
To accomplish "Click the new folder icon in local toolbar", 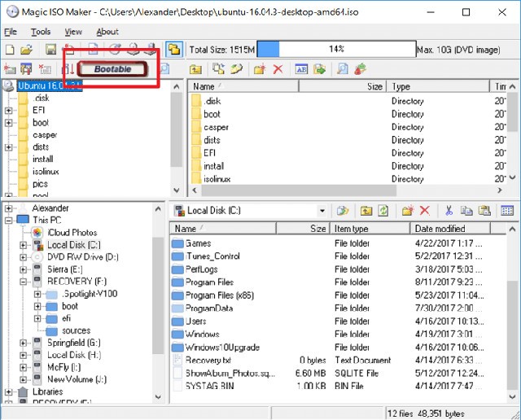I will point(405,211).
